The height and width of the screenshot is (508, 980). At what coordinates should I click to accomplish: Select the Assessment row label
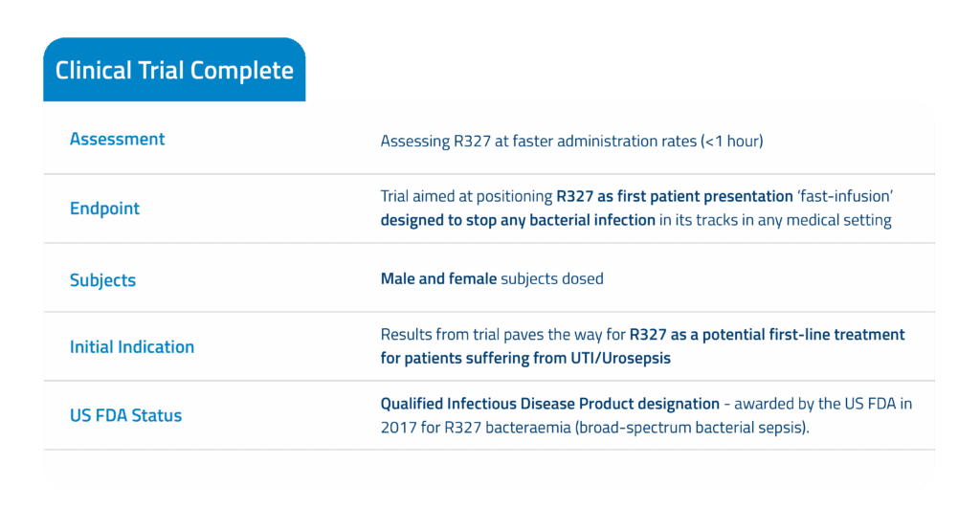[117, 140]
